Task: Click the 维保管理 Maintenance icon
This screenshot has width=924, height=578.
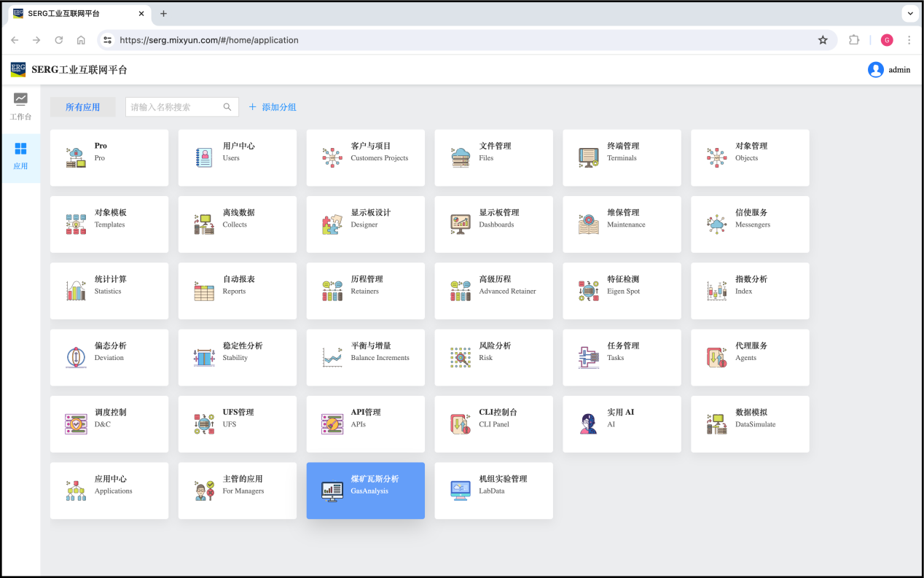Action: pos(588,224)
